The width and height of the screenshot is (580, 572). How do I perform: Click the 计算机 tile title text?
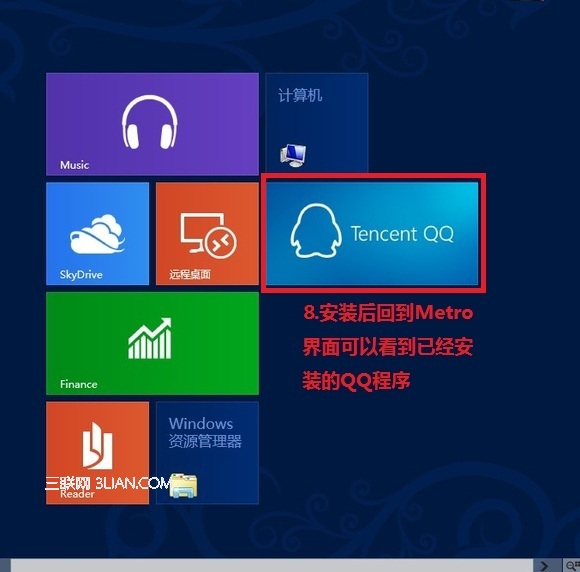[300, 95]
